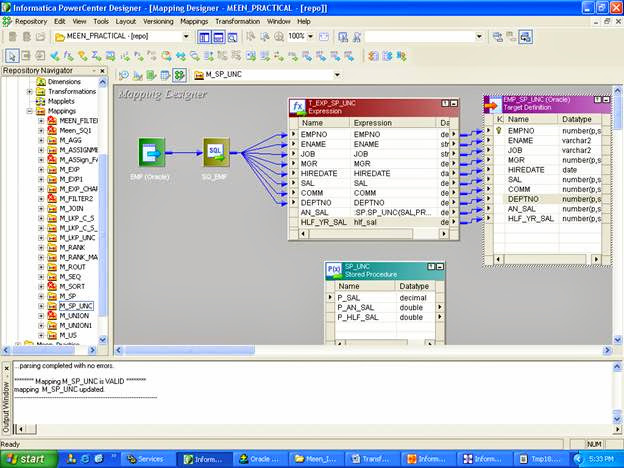Viewport: 624px width, 468px height.
Task: Click the toolbar icon right of the search box
Action: 497,37
